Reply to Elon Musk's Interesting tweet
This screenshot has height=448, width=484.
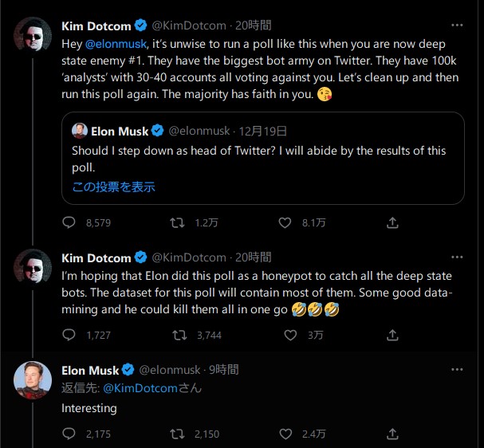(69, 434)
